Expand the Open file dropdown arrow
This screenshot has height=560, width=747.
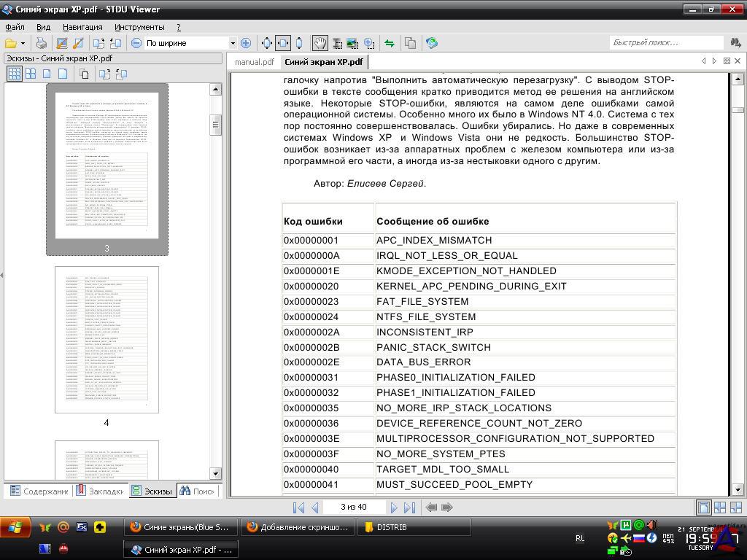[x=23, y=43]
